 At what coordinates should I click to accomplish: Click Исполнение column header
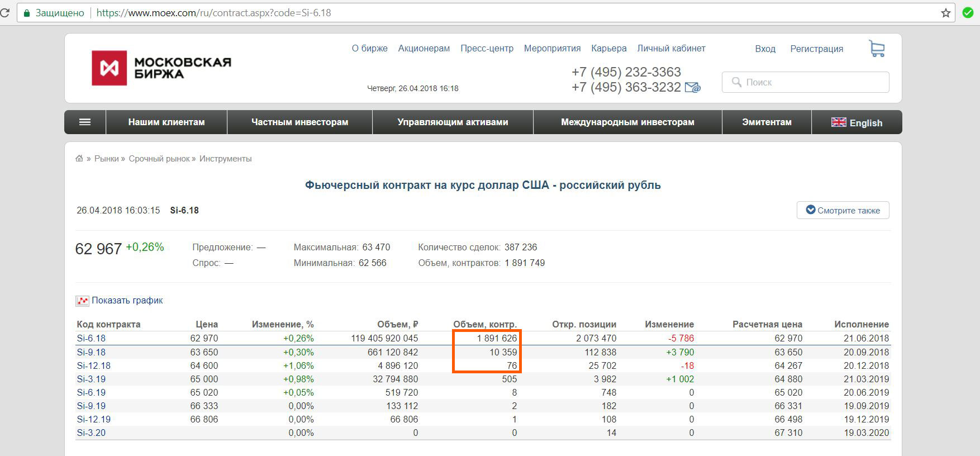[862, 324]
